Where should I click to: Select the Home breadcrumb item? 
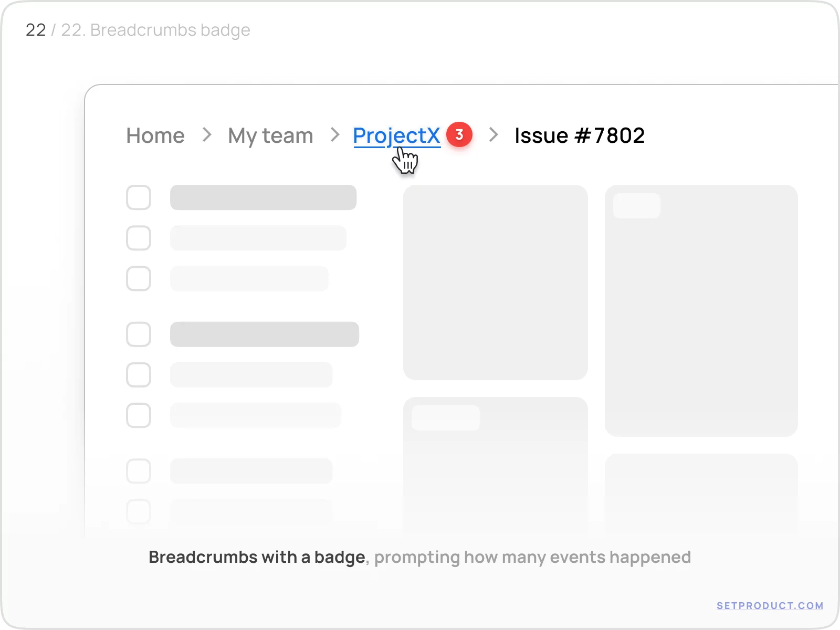(x=155, y=135)
